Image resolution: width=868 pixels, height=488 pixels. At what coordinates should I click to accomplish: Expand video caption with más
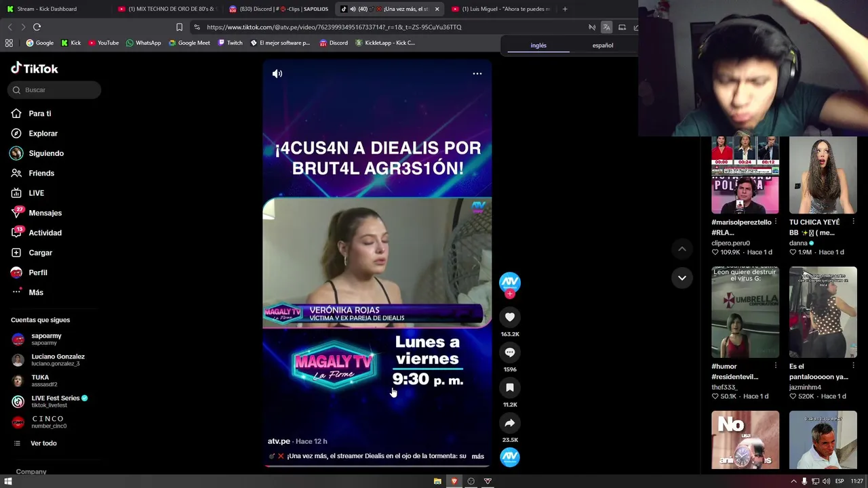478,456
